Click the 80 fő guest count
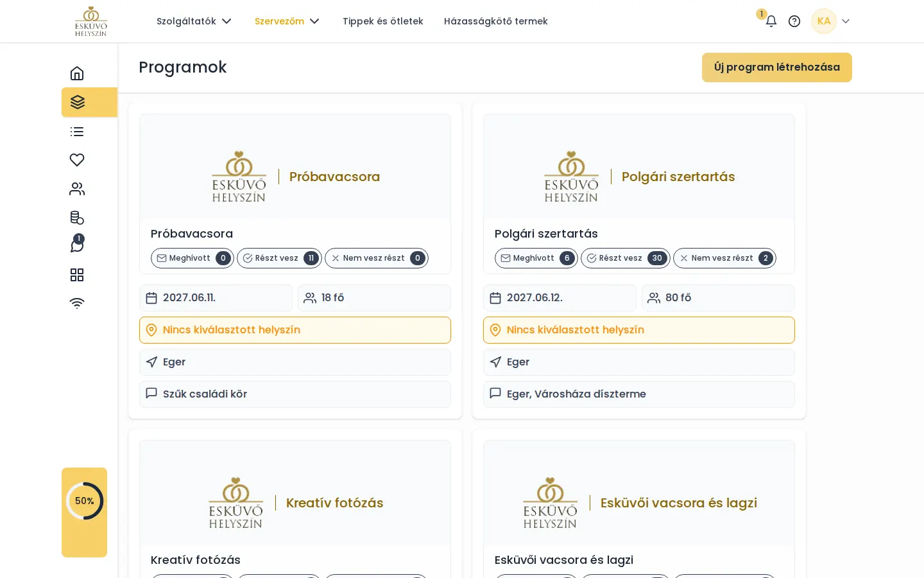Image resolution: width=924 pixels, height=578 pixels. 718,298
